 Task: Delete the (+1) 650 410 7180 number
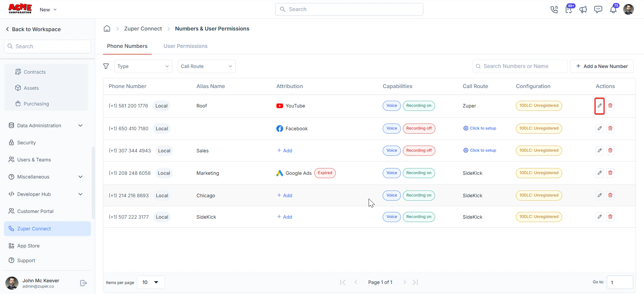[x=610, y=129]
